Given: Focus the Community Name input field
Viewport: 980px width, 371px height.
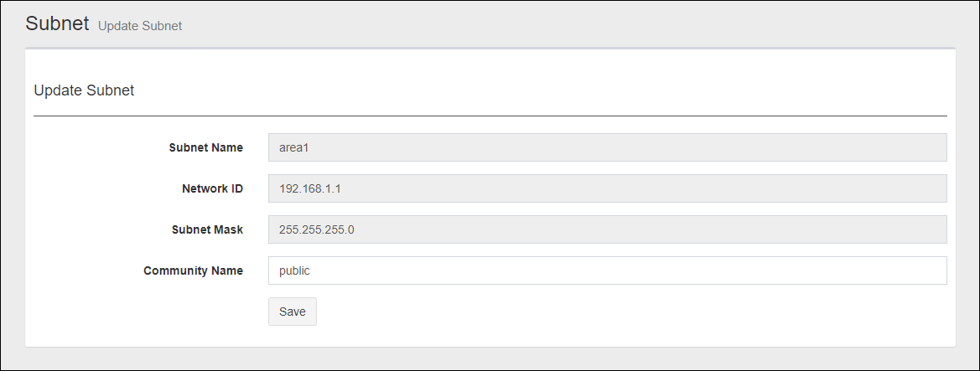Looking at the screenshot, I should pyautogui.click(x=607, y=271).
